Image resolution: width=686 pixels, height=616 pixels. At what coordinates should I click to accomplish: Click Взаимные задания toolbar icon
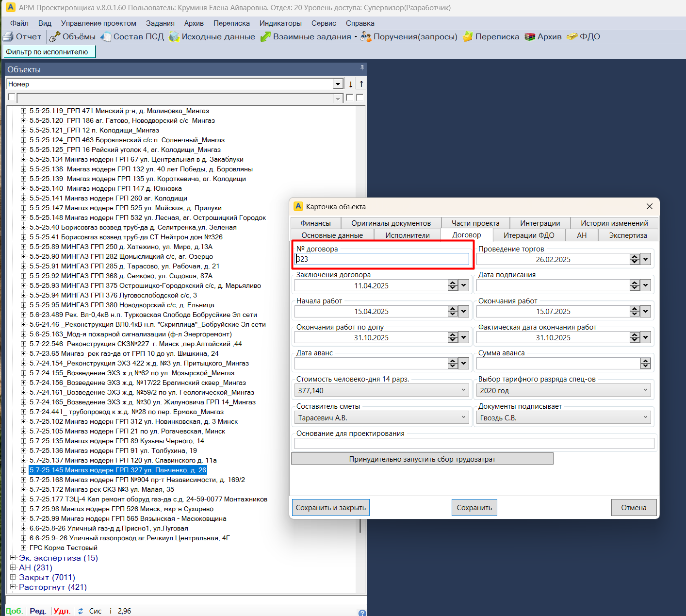265,37
